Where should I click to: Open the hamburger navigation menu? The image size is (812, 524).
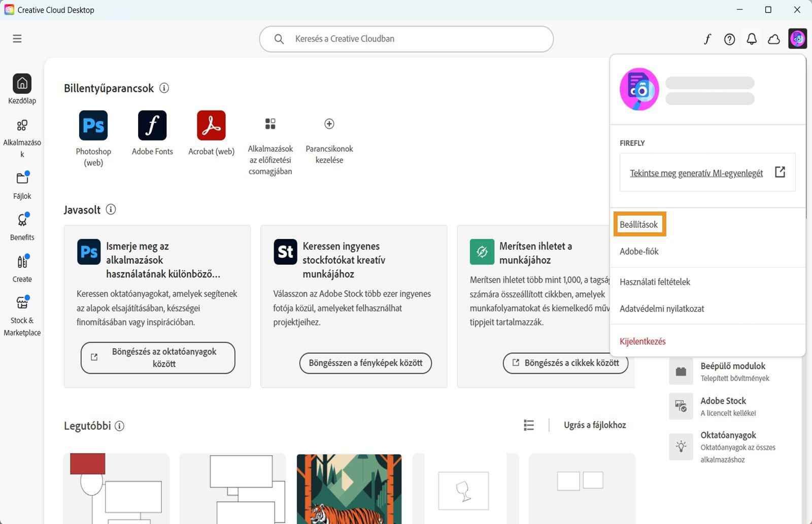17,39
